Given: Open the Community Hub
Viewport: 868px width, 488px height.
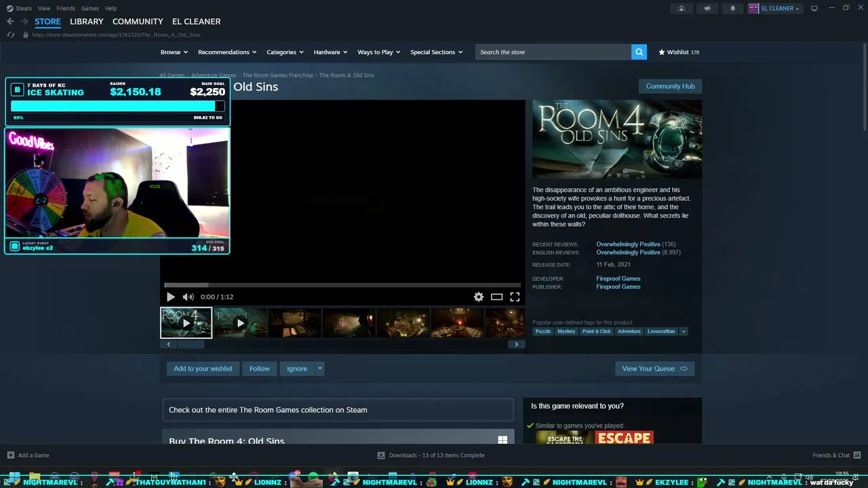Looking at the screenshot, I should click(x=670, y=86).
